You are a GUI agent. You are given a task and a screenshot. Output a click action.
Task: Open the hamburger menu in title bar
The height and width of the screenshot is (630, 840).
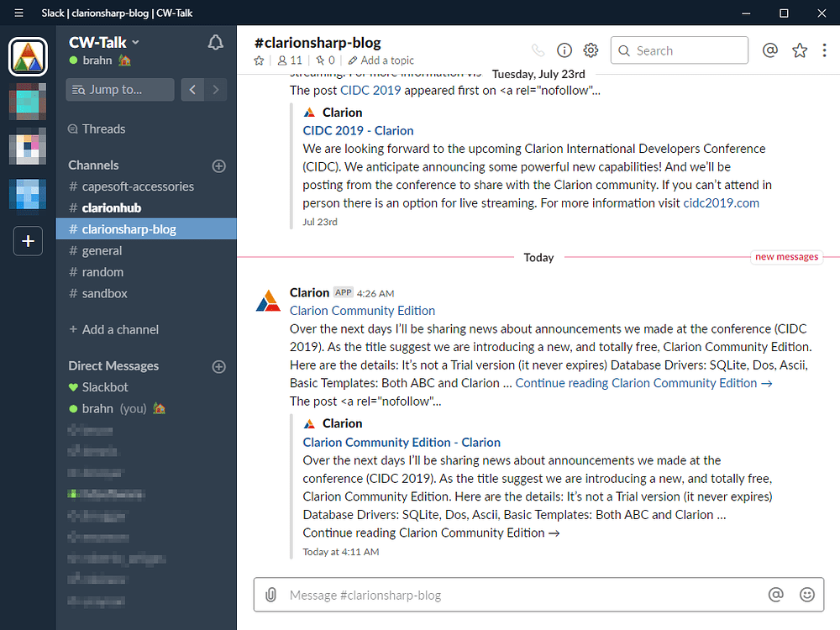tap(18, 13)
